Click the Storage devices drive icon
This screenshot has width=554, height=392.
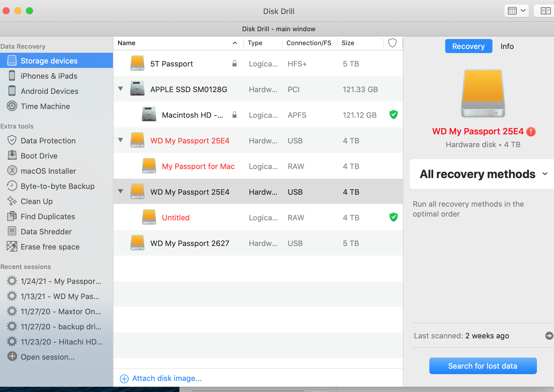12,61
